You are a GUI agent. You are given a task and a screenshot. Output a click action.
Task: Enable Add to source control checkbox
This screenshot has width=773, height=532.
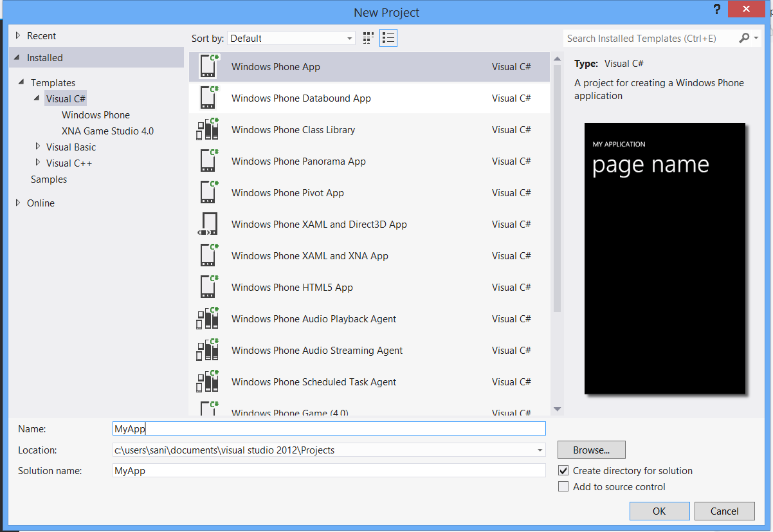(563, 486)
